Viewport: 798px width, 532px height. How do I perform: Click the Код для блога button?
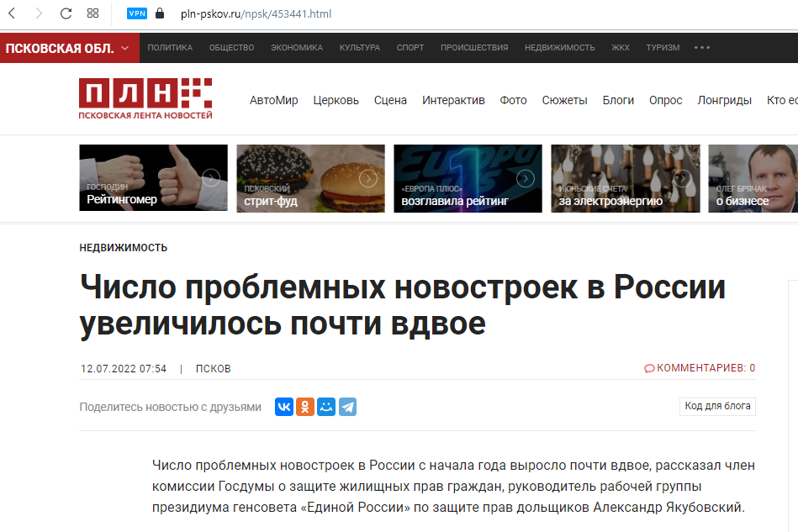[717, 406]
